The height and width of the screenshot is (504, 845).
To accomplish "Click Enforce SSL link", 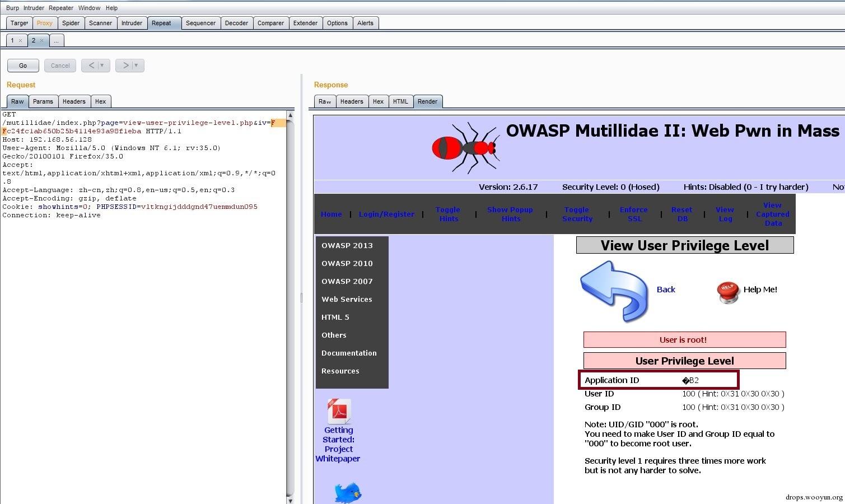I will (634, 214).
